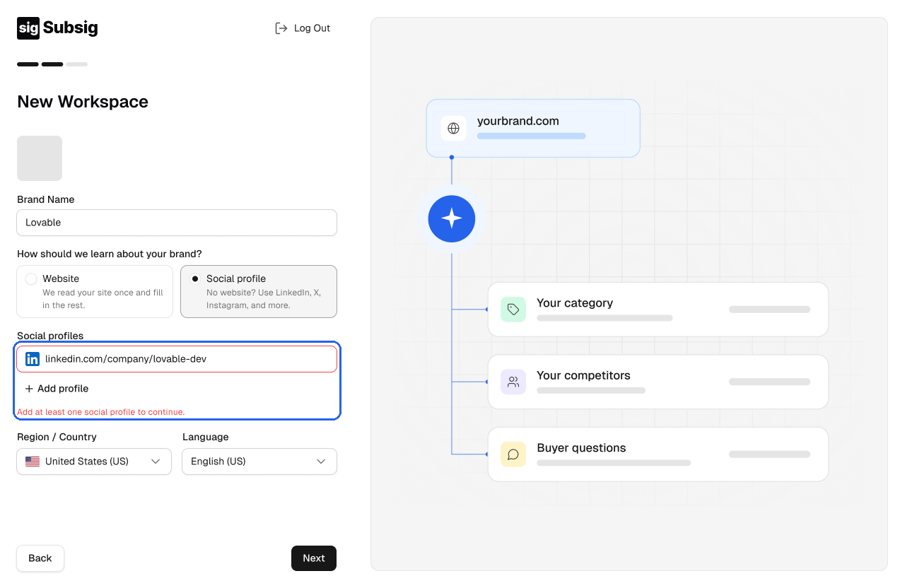This screenshot has width=905, height=588.
Task: Click the Next button
Action: pyautogui.click(x=314, y=558)
